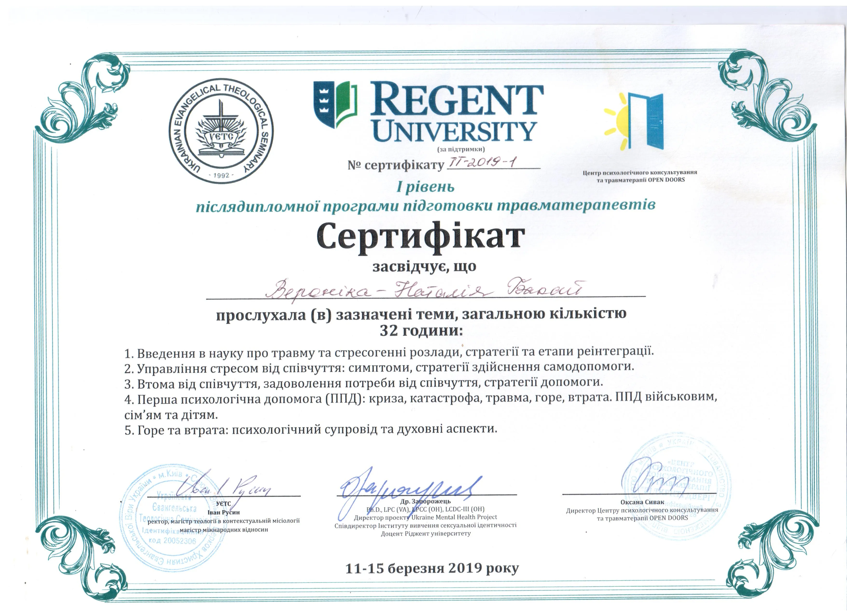This screenshot has width=847, height=616.
Task: Click the date 11-15 березня 2019 року
Action: pyautogui.click(x=432, y=569)
